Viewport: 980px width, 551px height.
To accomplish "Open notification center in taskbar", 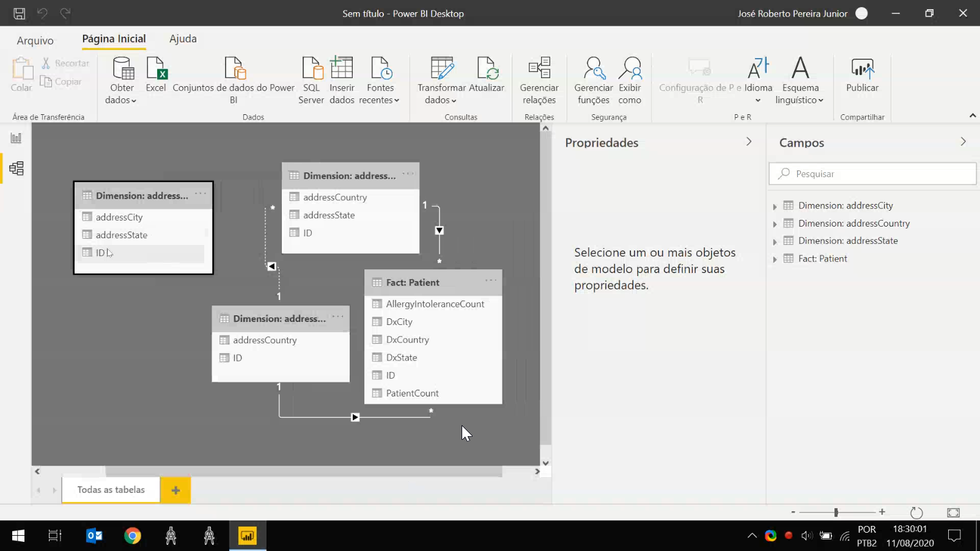I will 954,536.
